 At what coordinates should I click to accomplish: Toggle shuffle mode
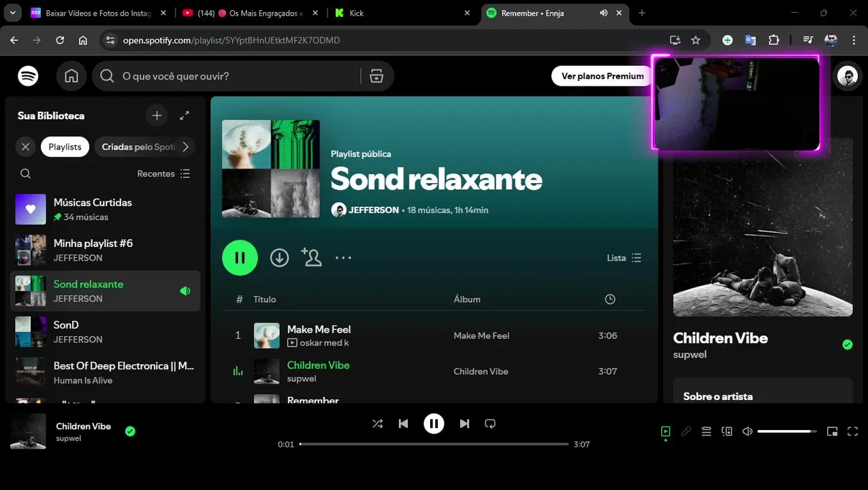(x=377, y=423)
